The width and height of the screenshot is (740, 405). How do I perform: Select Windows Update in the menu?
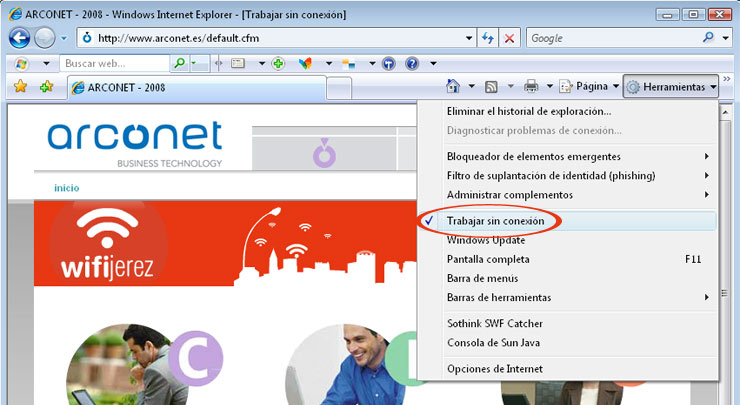[568, 240]
